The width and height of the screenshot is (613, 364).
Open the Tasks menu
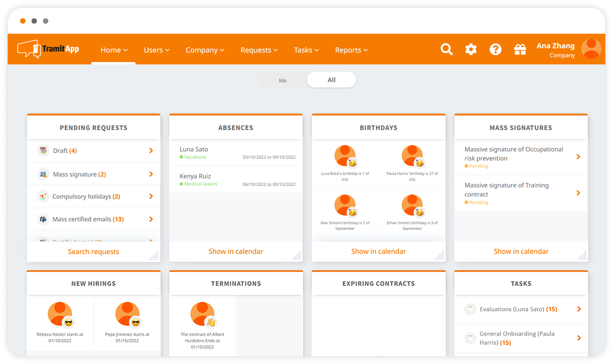point(306,50)
